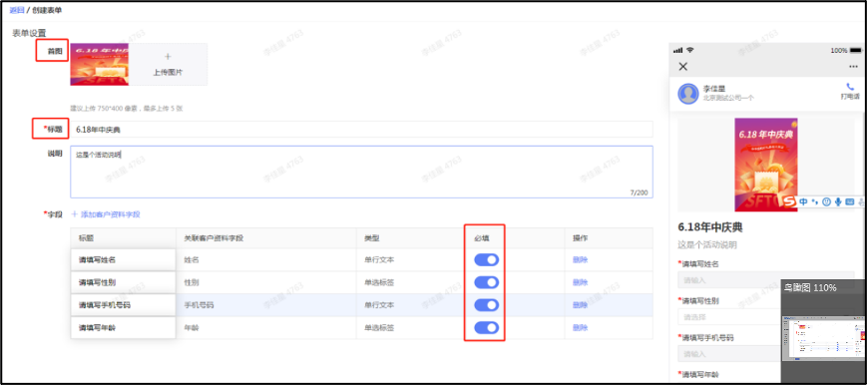Click 李佳星 avatar in phone preview

[688, 94]
